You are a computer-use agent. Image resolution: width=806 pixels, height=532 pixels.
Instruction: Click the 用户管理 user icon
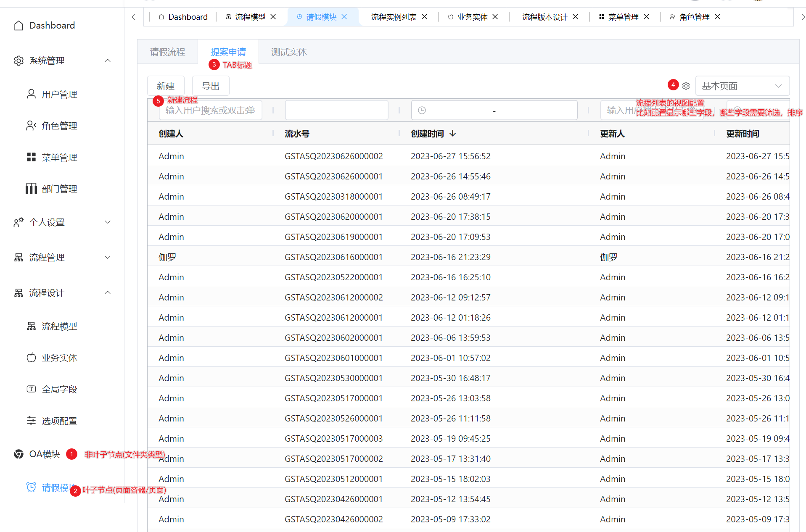pyautogui.click(x=31, y=94)
